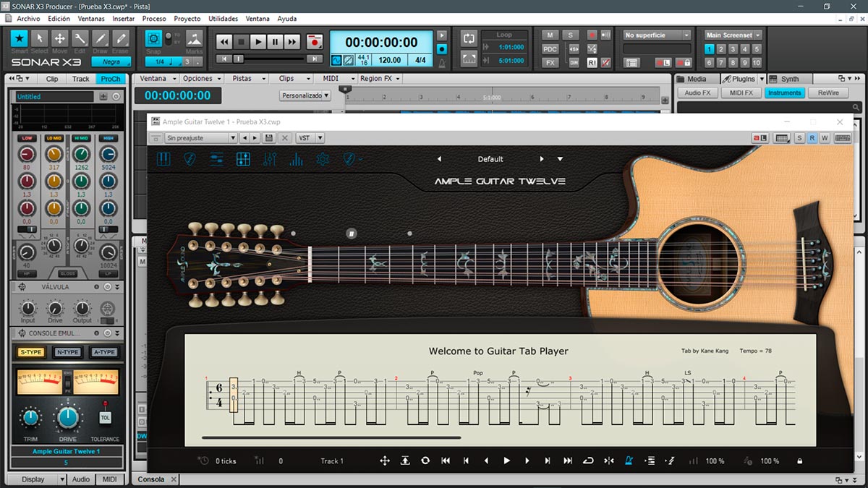868x488 pixels.
Task: Open the VST options dropdown
Action: point(310,137)
